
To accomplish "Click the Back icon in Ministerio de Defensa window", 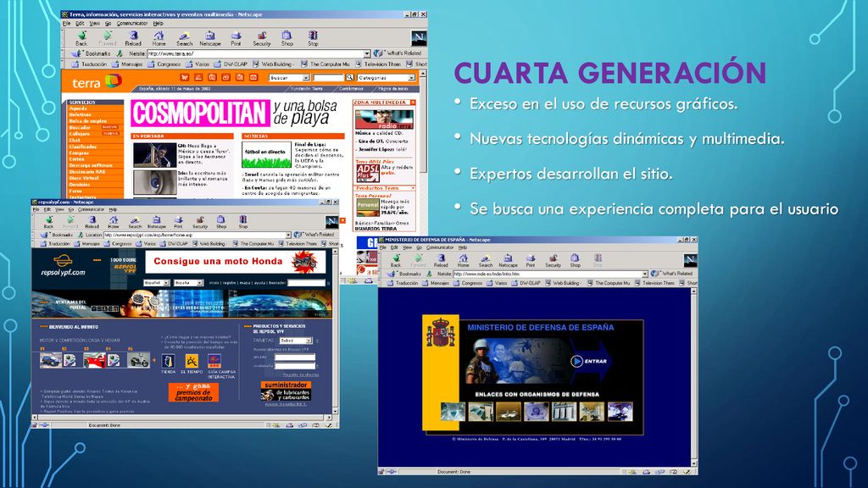I will click(x=396, y=258).
